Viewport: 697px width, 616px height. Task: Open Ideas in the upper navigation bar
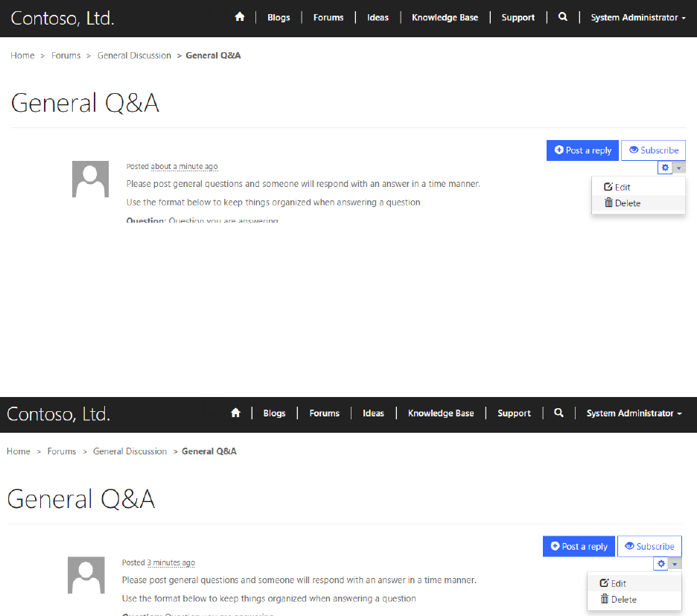click(x=378, y=18)
